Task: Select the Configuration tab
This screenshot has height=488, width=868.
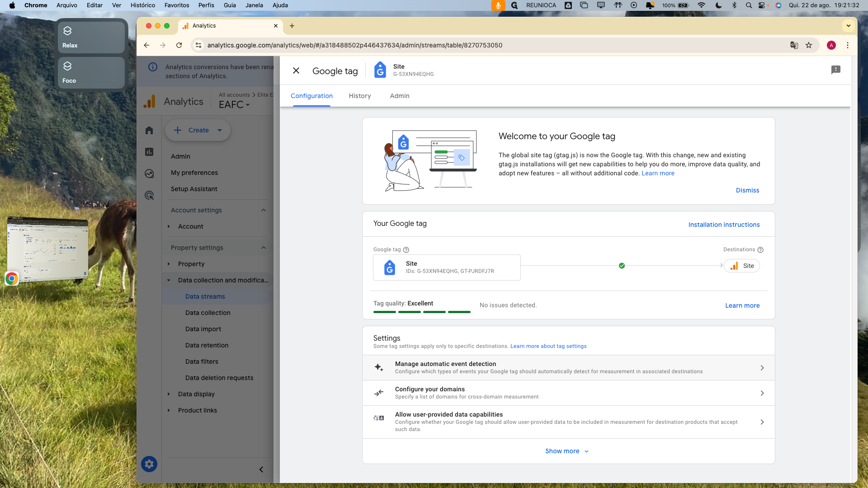Action: click(x=311, y=96)
